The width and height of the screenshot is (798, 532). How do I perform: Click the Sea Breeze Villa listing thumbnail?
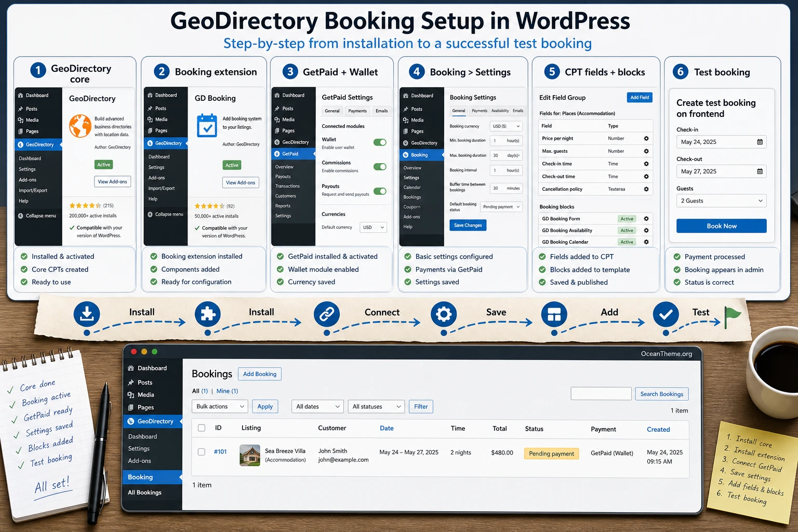[250, 455]
